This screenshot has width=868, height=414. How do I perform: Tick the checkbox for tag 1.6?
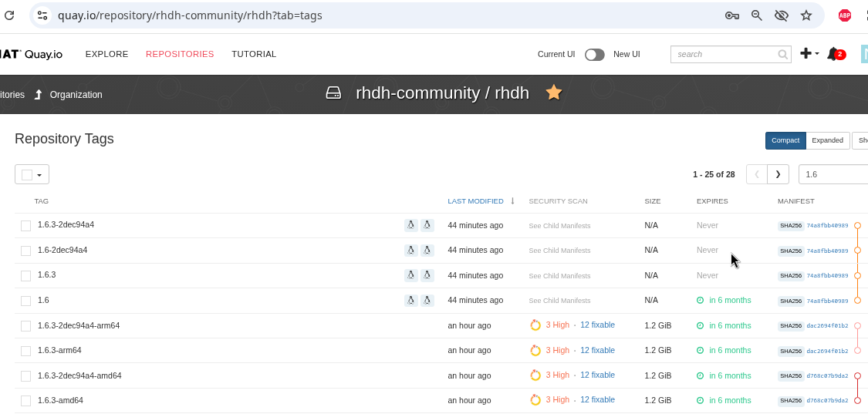pos(25,301)
